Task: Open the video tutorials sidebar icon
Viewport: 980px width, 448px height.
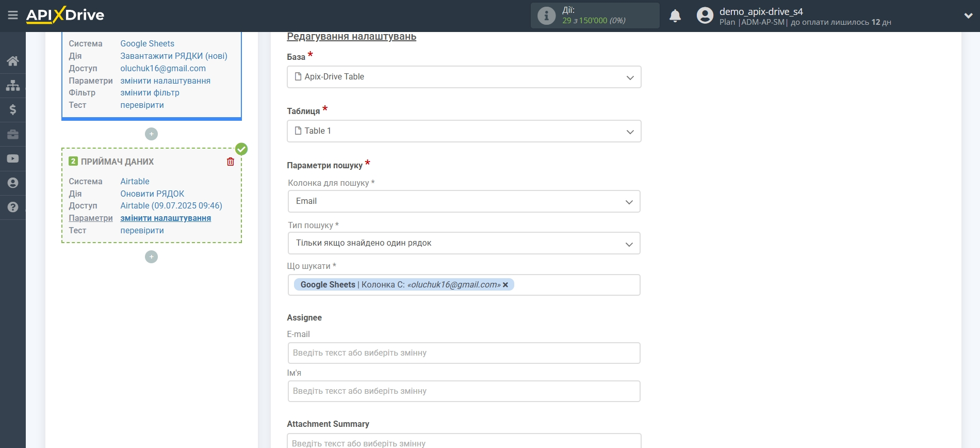Action: click(13, 158)
